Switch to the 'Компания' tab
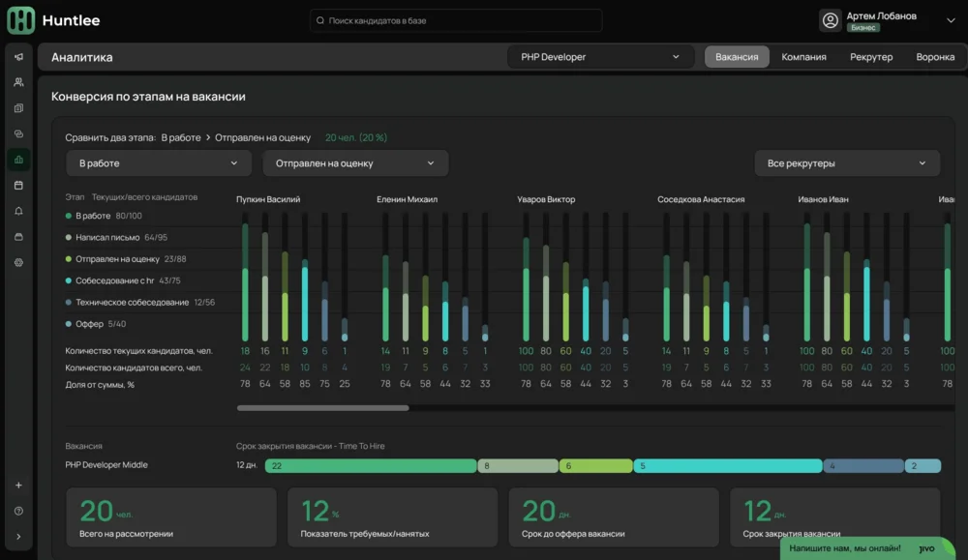Image resolution: width=968 pixels, height=560 pixels. pyautogui.click(x=803, y=57)
